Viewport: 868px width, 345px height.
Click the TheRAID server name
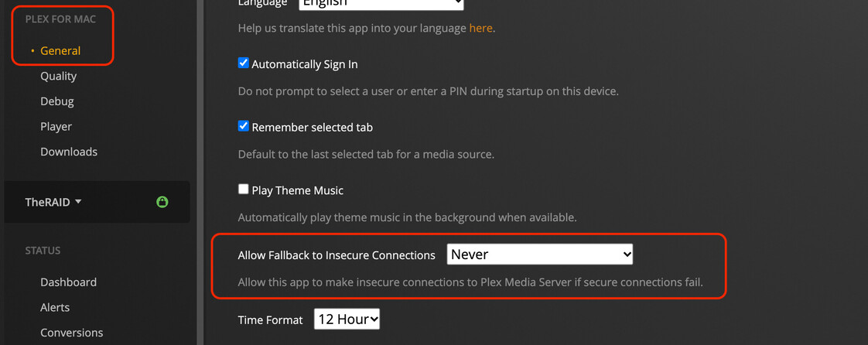pos(47,202)
